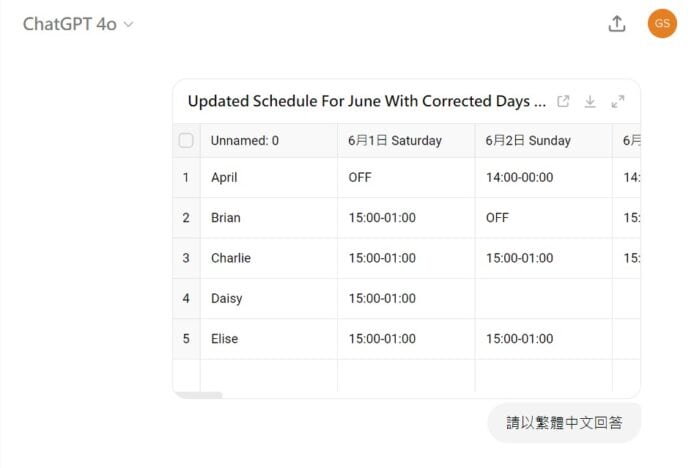Open table in new window icon
The height and width of the screenshot is (468, 694).
(563, 101)
